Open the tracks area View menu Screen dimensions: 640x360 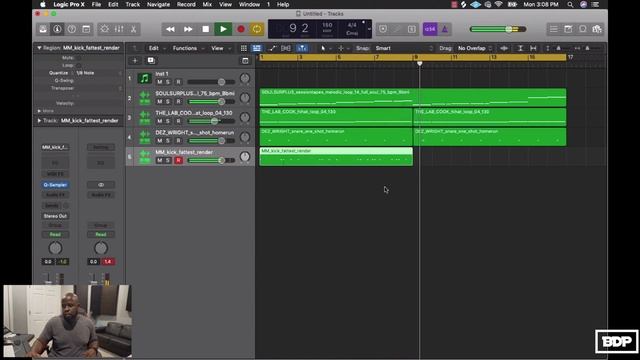(x=217, y=48)
